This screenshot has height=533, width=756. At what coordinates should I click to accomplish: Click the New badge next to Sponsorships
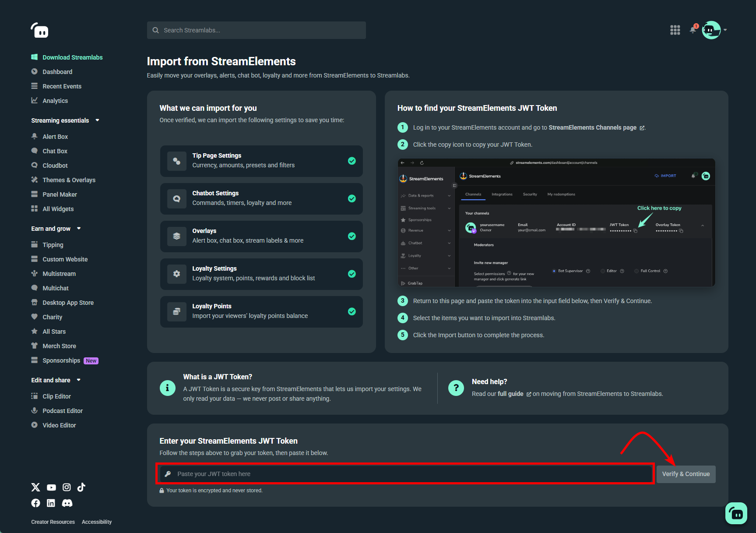[91, 361]
